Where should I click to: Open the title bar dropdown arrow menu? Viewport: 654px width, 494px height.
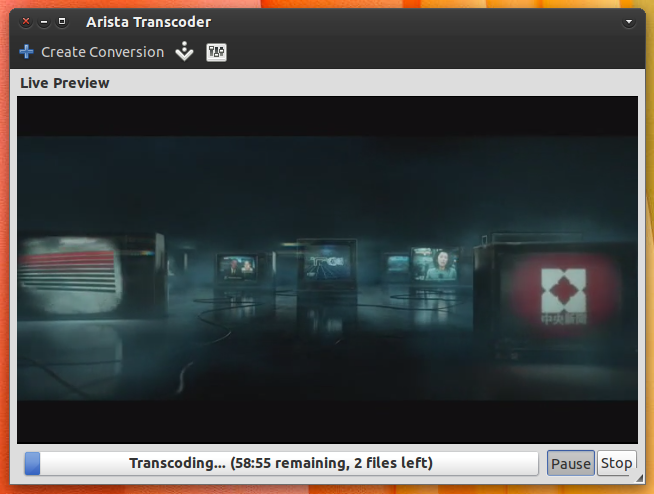pos(629,22)
